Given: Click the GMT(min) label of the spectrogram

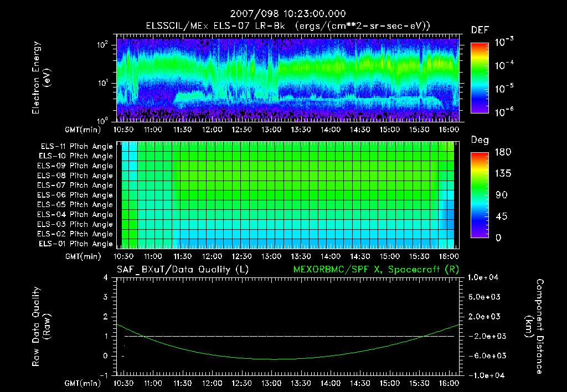Looking at the screenshot, I should pos(83,130).
